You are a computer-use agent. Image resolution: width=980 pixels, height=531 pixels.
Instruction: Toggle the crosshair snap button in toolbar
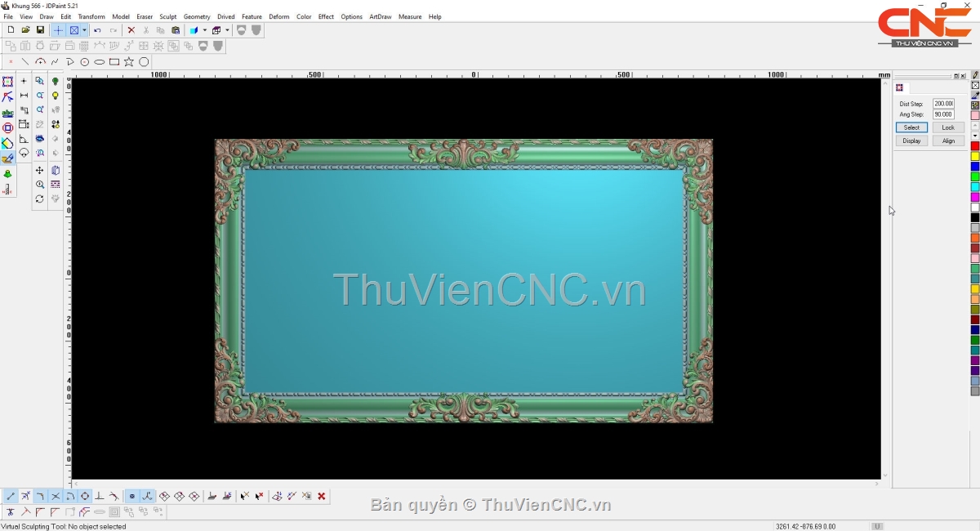pyautogui.click(x=58, y=30)
